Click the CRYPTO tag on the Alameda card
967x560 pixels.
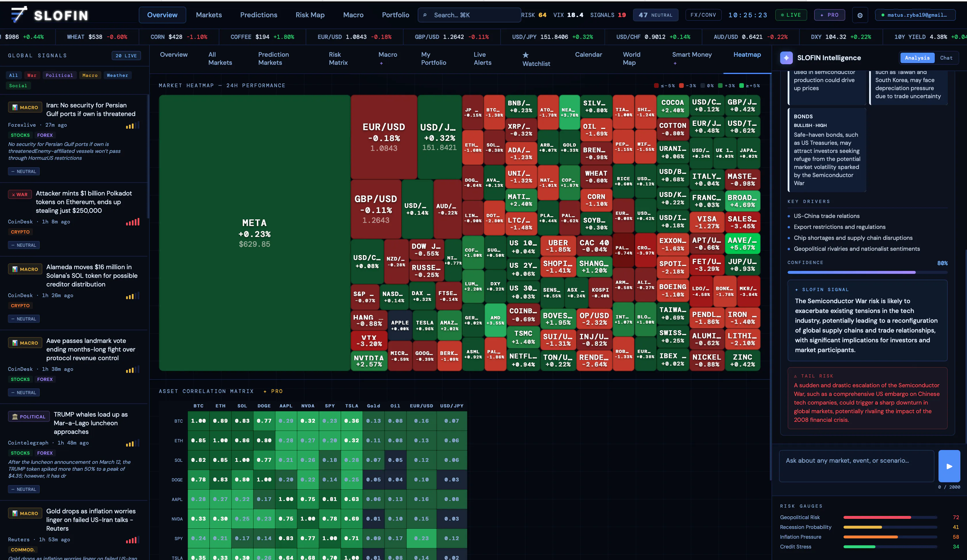pos(20,305)
